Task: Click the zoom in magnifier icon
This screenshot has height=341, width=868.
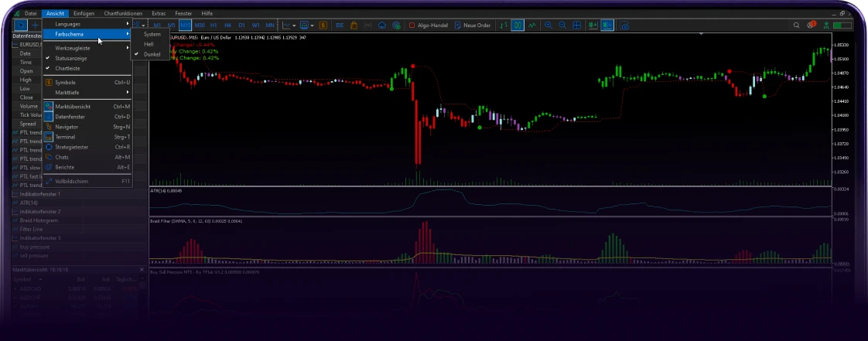Action: (x=548, y=26)
